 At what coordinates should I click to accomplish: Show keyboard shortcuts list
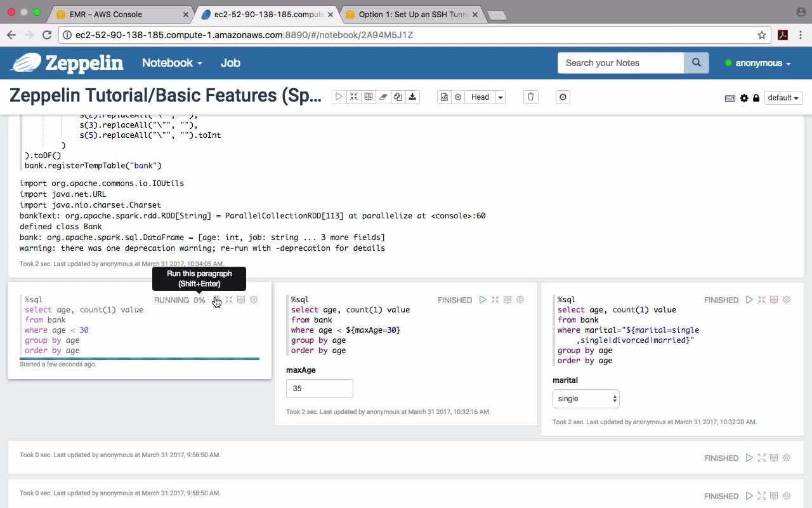click(730, 98)
